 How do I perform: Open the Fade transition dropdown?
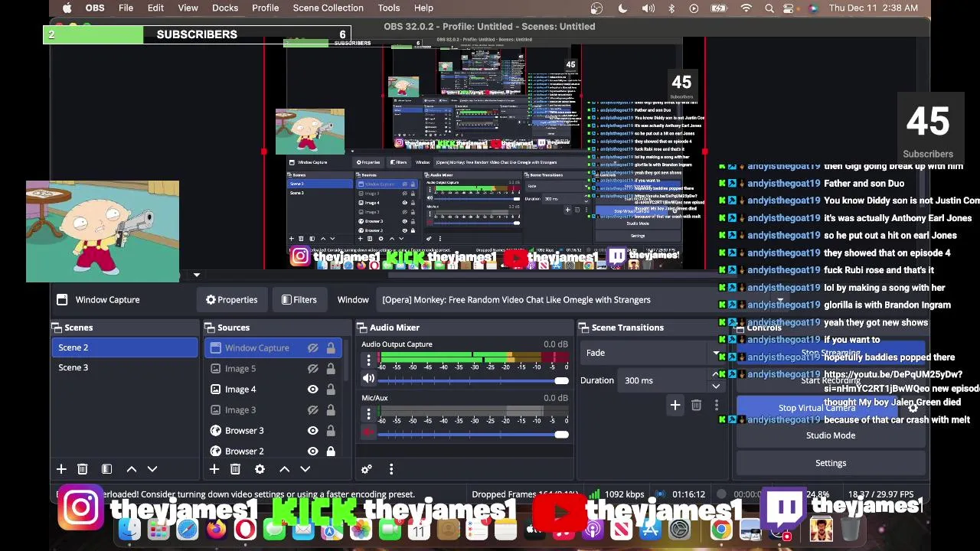coord(652,353)
